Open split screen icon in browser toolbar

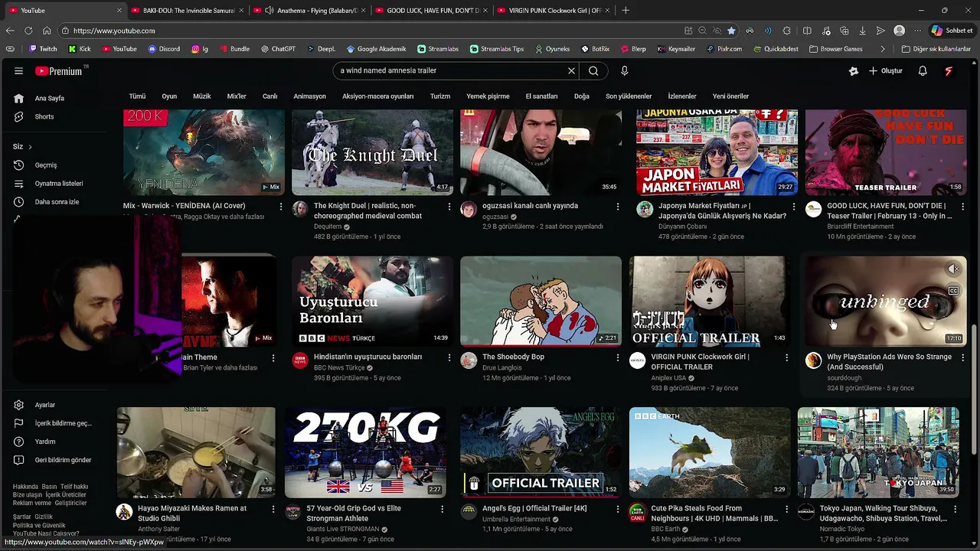(x=807, y=31)
